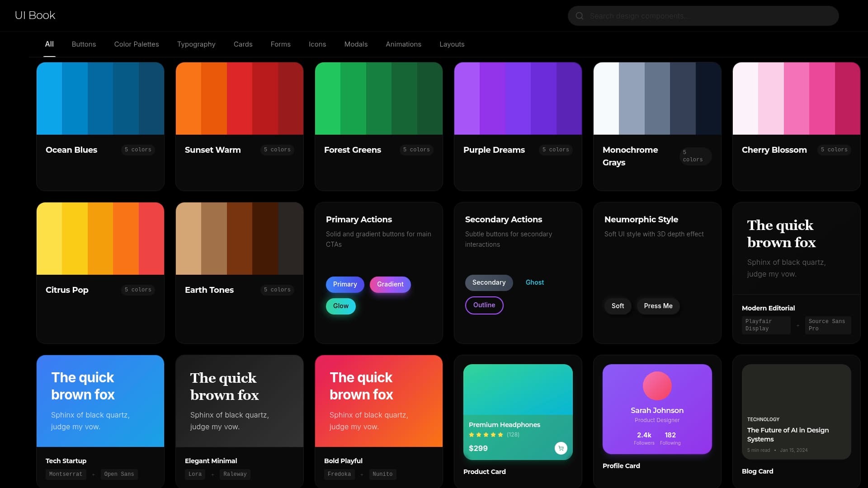
Task: Click the Ghost button
Action: click(534, 282)
